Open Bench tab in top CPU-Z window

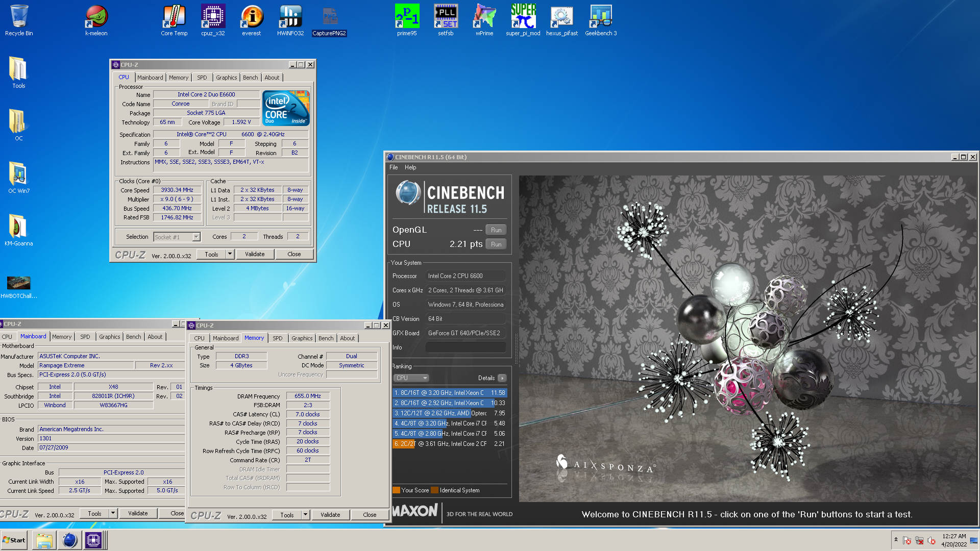tap(250, 78)
